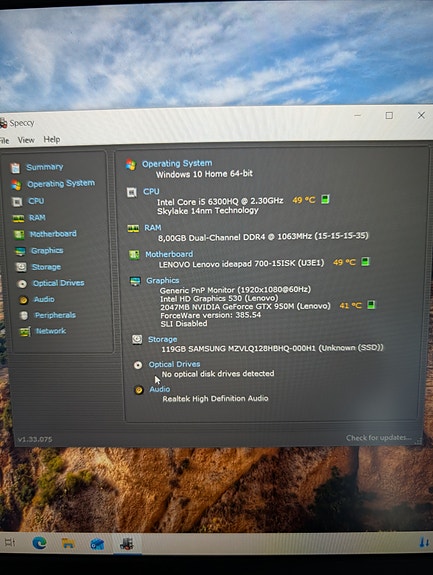Open the Help menu
The image size is (433, 575).
pos(52,139)
